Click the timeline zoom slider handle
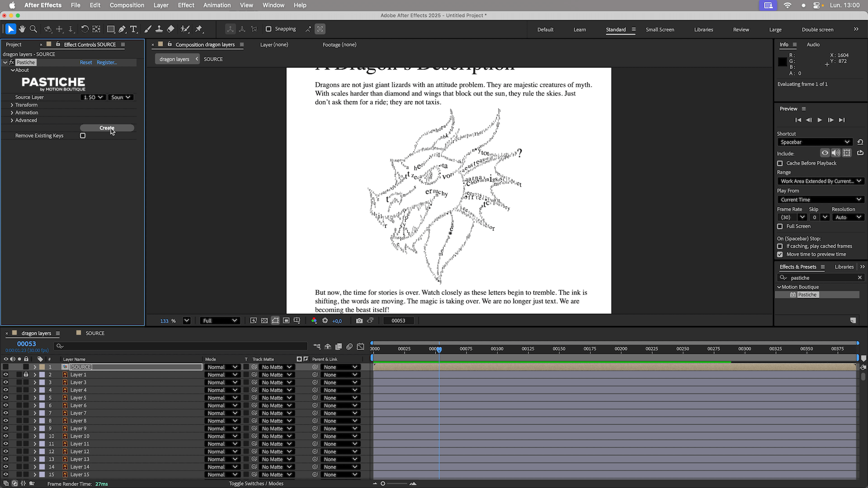The image size is (868, 488). click(x=383, y=483)
